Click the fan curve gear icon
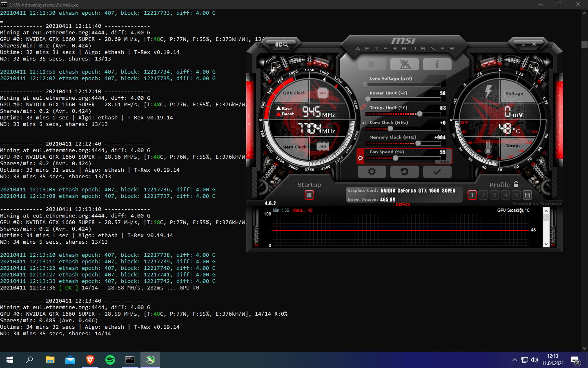This screenshot has height=368, width=588. (360, 158)
